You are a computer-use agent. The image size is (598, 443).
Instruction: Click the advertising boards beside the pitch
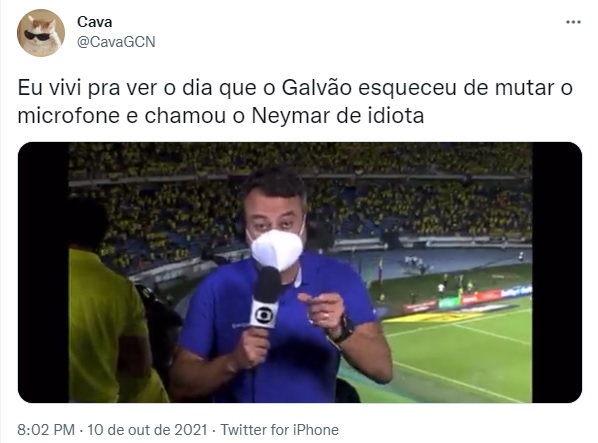coord(467,299)
